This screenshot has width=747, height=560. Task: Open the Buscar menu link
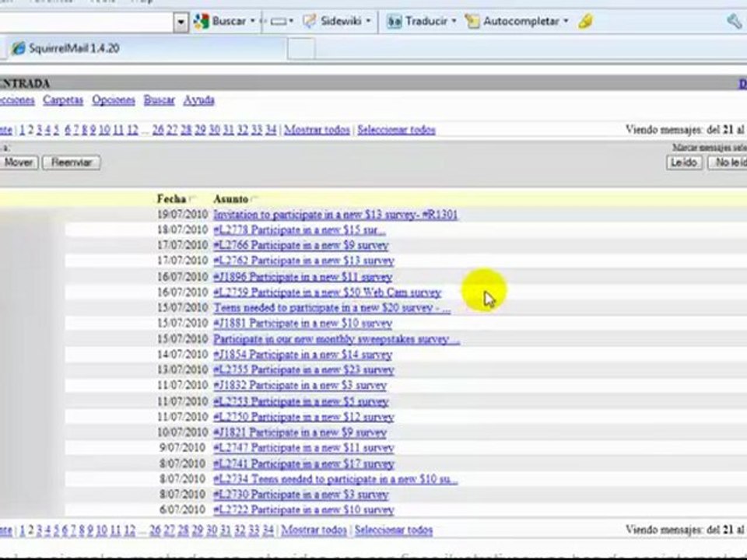coord(159,100)
